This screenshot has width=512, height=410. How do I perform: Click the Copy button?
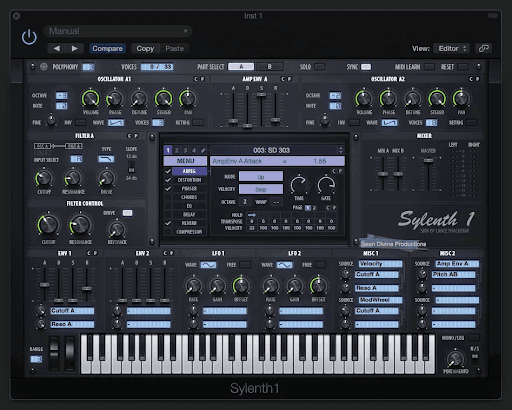pyautogui.click(x=145, y=49)
